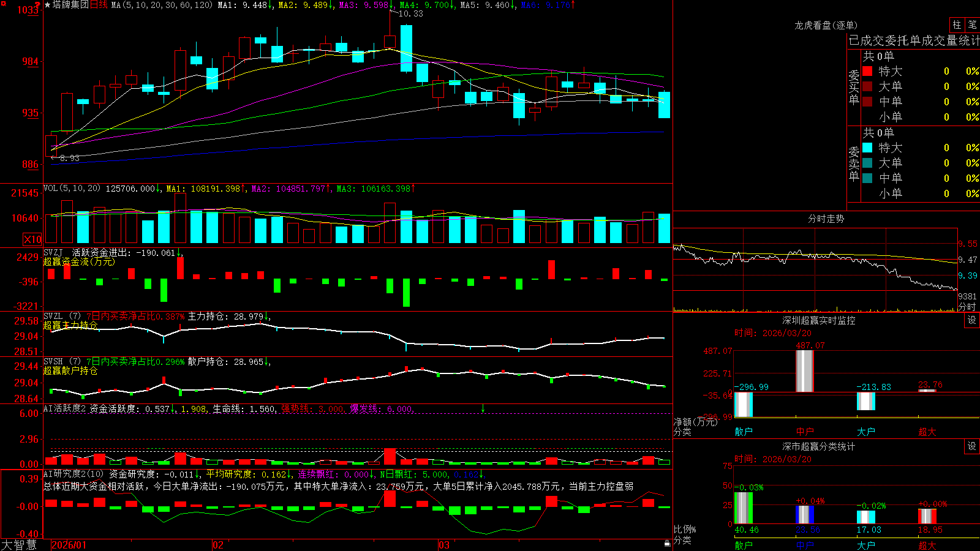Click the 大智慧 logo button
Image resolution: width=980 pixels, height=551 pixels.
(x=19, y=545)
